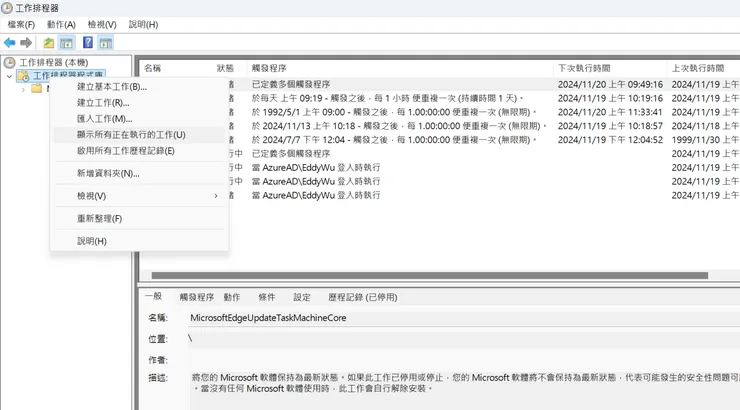Click the Task Scheduler title bar clock icon
740x410 pixels.
7,8
